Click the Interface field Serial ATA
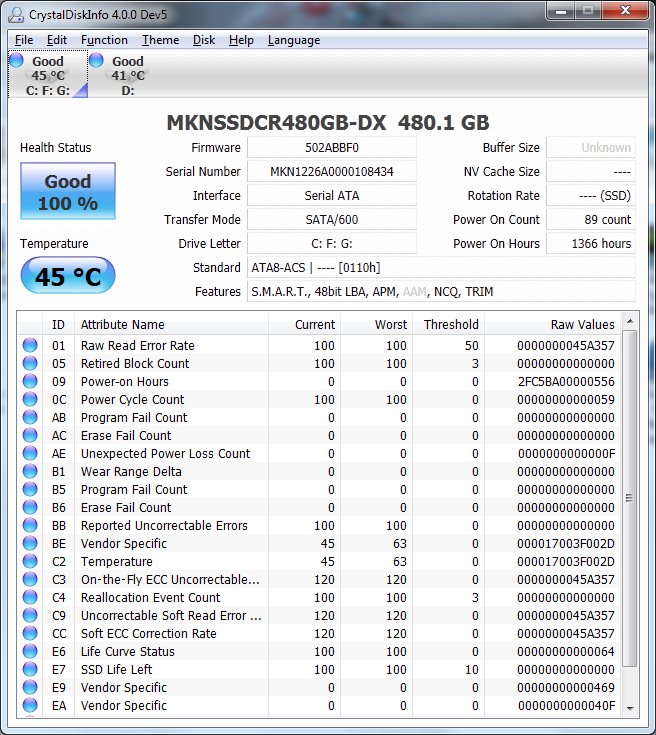The image size is (656, 735). click(x=332, y=195)
